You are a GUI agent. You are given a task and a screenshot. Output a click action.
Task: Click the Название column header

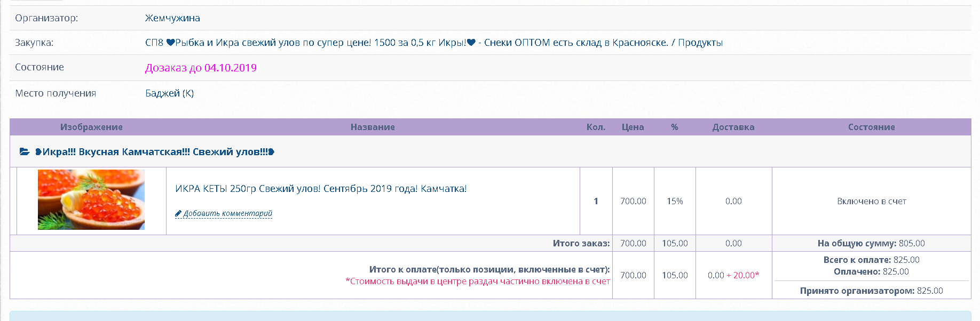(373, 127)
